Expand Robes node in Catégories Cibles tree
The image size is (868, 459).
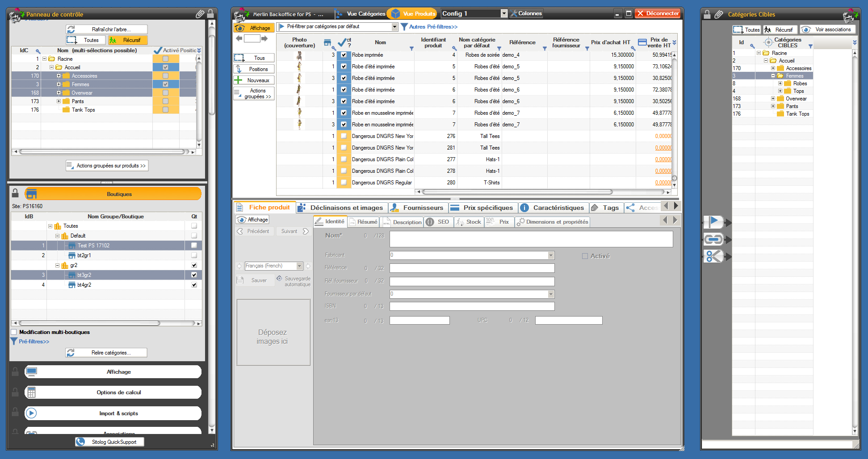click(780, 83)
